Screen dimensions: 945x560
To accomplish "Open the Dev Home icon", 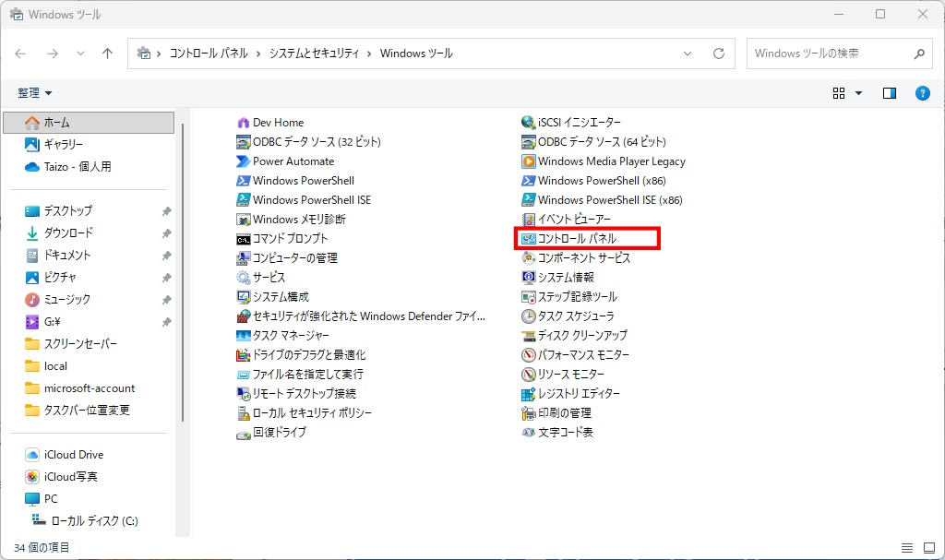I will pos(244,123).
